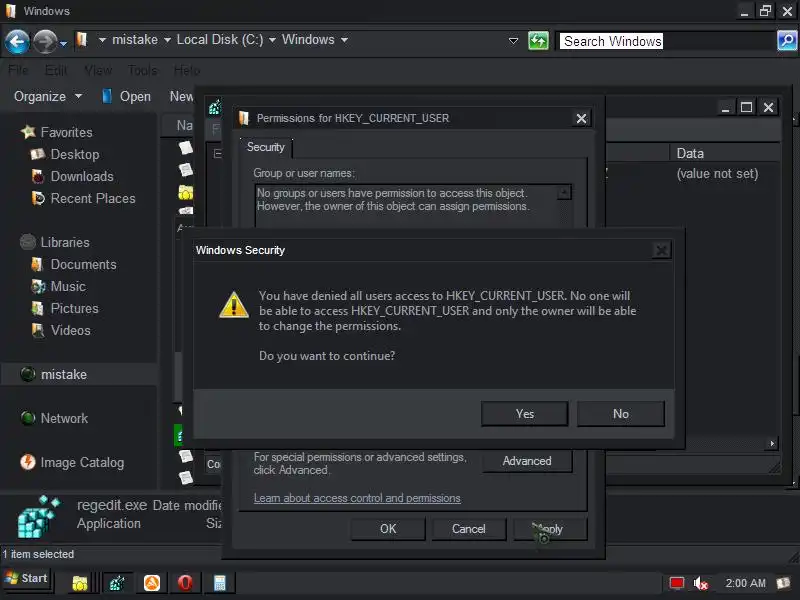Image resolution: width=800 pixels, height=600 pixels.
Task: Select Libraries in the navigation pane
Action: [x=65, y=242]
